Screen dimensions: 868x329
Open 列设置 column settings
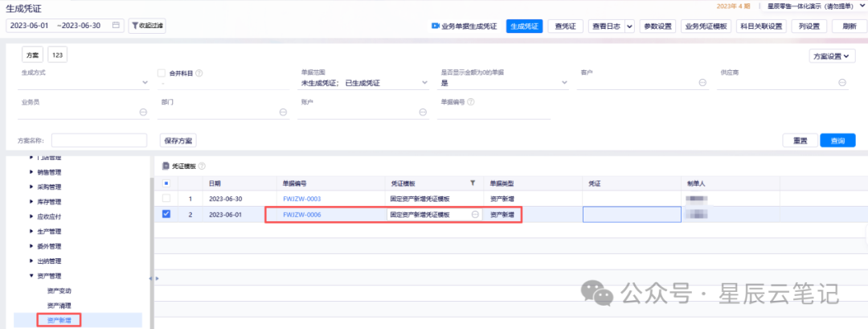pyautogui.click(x=809, y=26)
